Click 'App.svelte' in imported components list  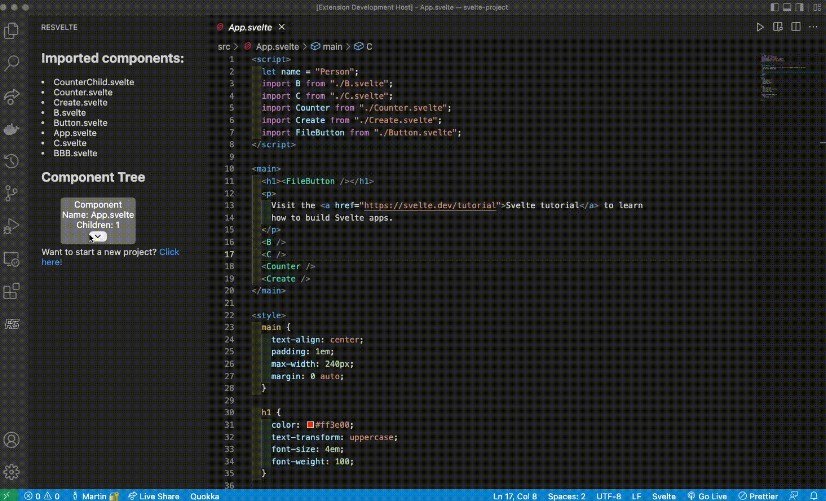click(x=75, y=133)
